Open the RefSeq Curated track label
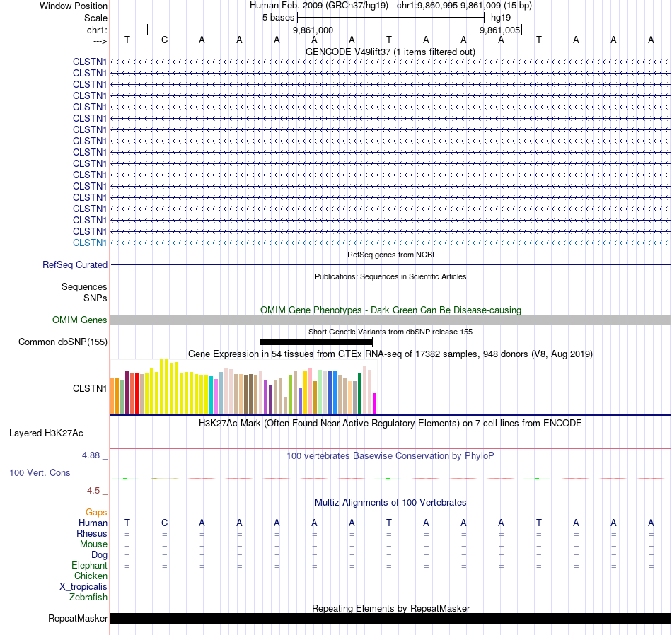Viewport: 672px width, 635px height. pyautogui.click(x=75, y=264)
